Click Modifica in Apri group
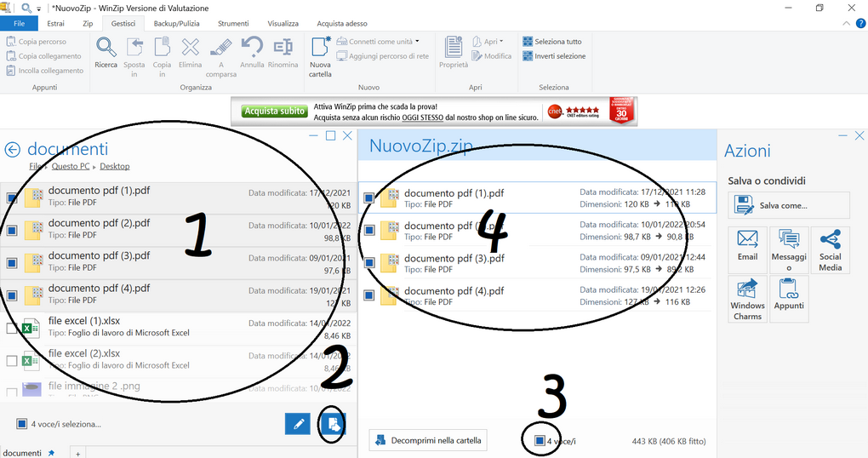 (492, 56)
